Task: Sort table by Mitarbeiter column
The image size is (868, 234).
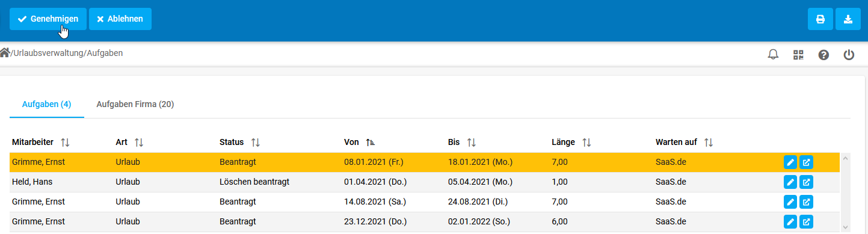Action: coord(65,143)
